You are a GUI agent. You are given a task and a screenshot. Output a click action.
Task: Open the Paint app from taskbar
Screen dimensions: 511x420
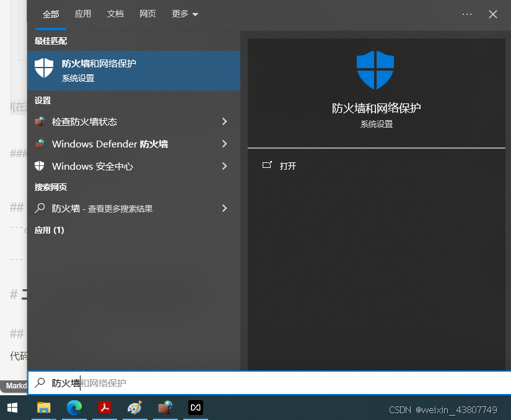click(134, 408)
